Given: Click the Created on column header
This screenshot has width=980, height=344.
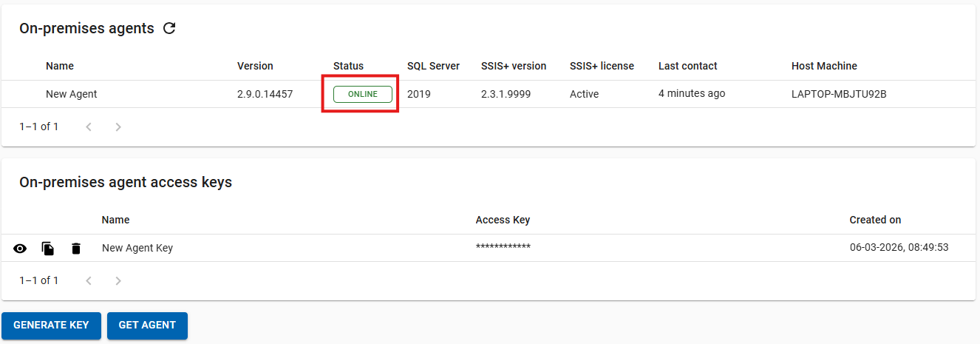Looking at the screenshot, I should [x=875, y=220].
